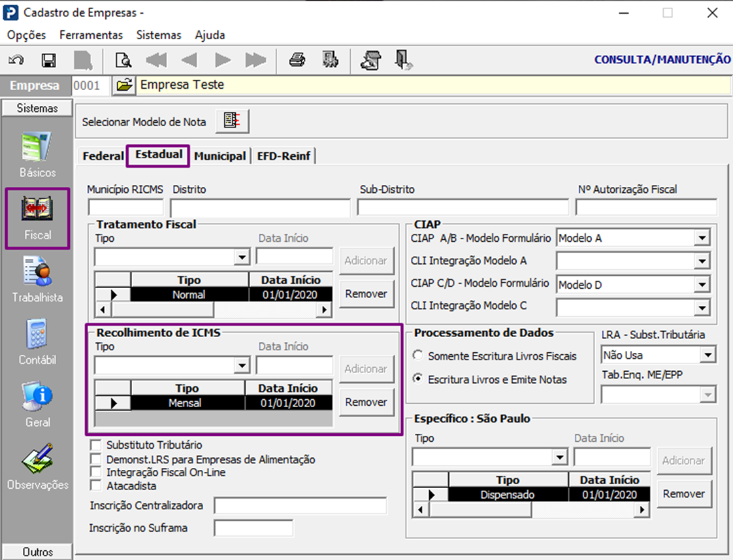This screenshot has width=733, height=560.
Task: Open the company folder browse icon
Action: 124,85
